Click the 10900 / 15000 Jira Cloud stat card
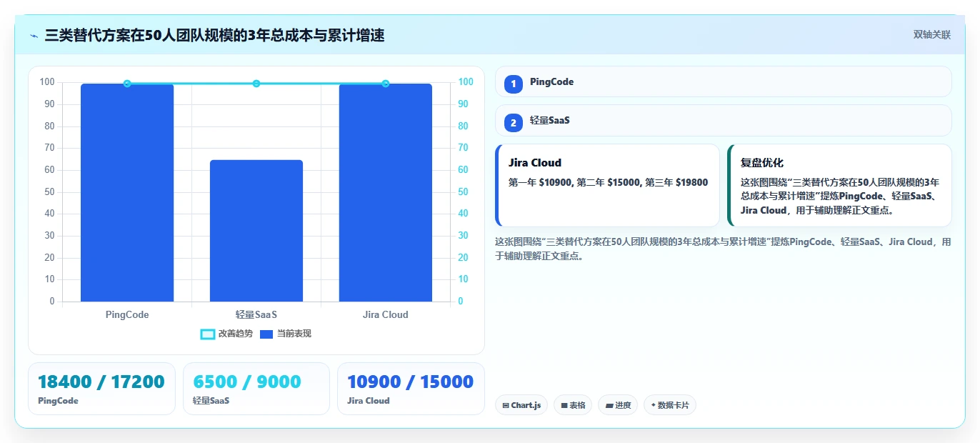980x443 pixels. (411, 389)
